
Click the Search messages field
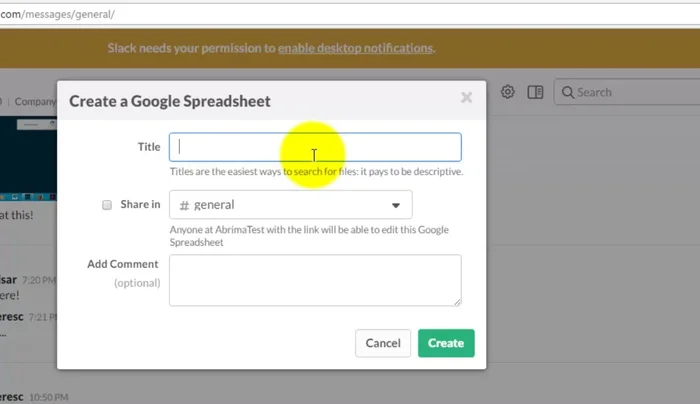coord(630,93)
